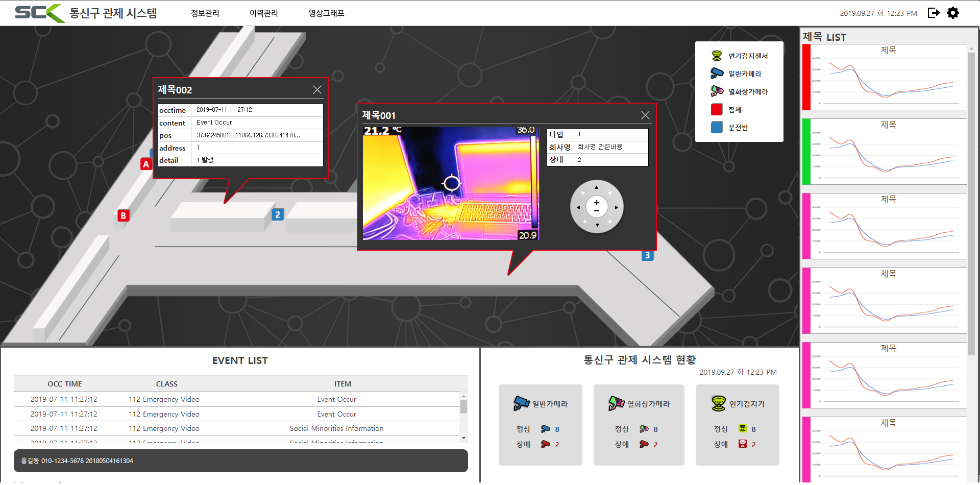The height and width of the screenshot is (485, 980).
Task: Select red marker B on the map
Action: [123, 215]
